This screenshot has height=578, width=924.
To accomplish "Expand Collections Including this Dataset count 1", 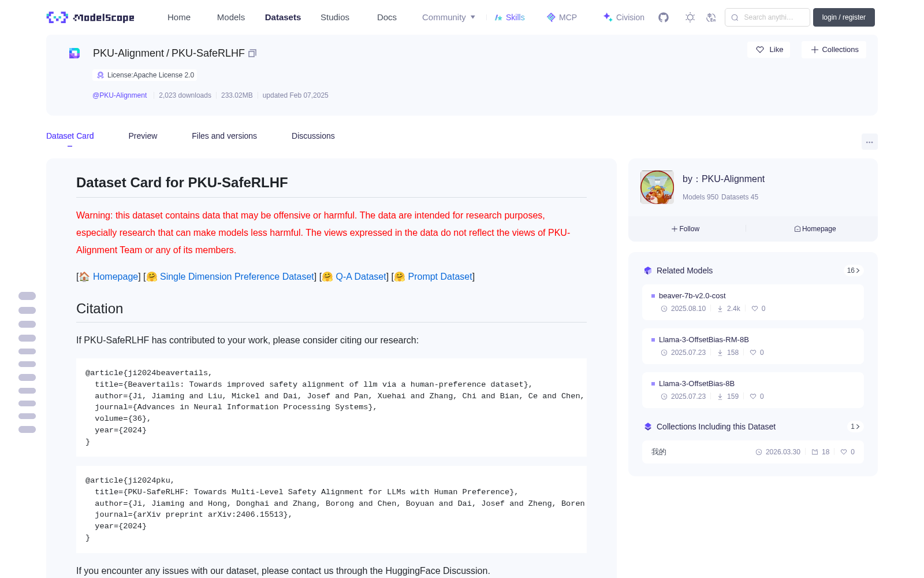I will pos(855,427).
